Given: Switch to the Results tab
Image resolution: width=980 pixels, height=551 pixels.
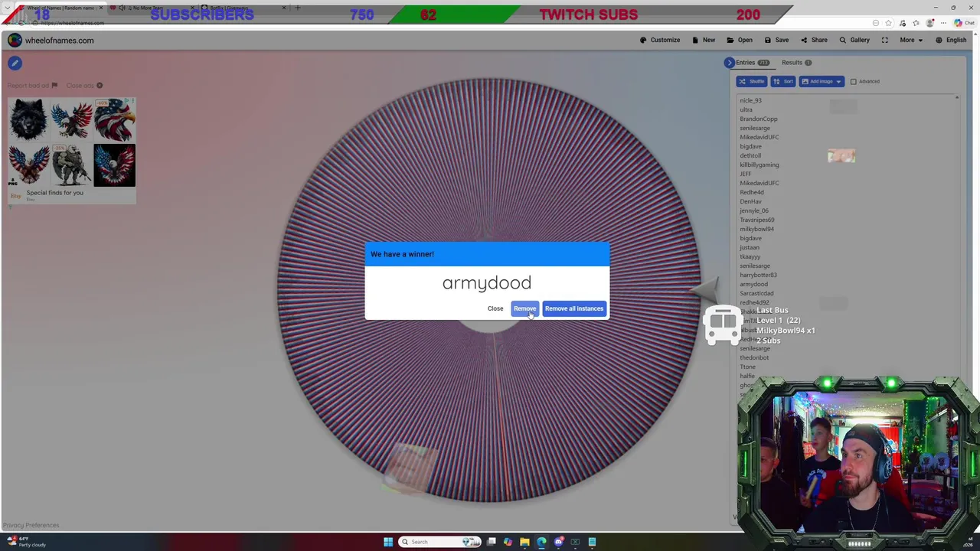Looking at the screenshot, I should coord(796,63).
